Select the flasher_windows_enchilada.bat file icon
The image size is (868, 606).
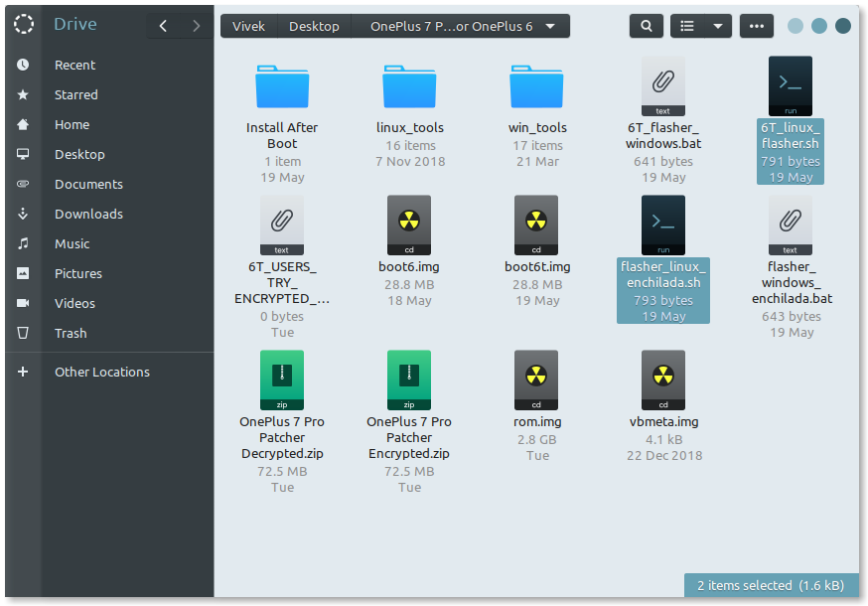point(791,225)
